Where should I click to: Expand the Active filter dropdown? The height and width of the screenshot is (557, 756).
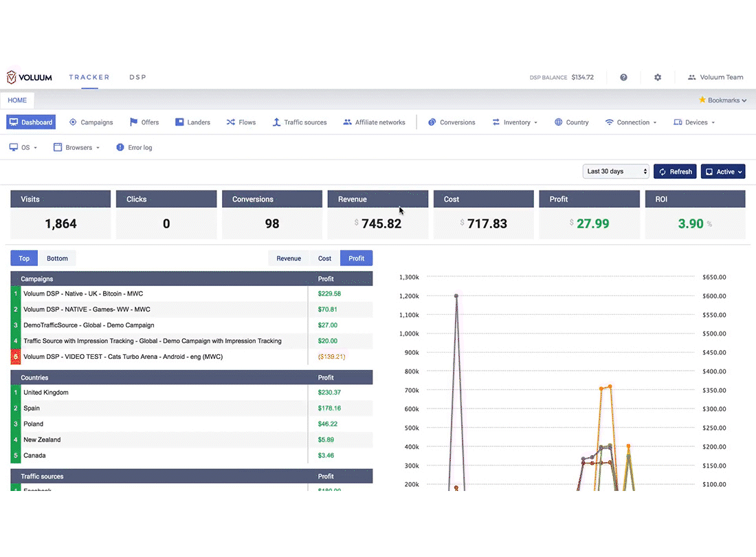[723, 172]
